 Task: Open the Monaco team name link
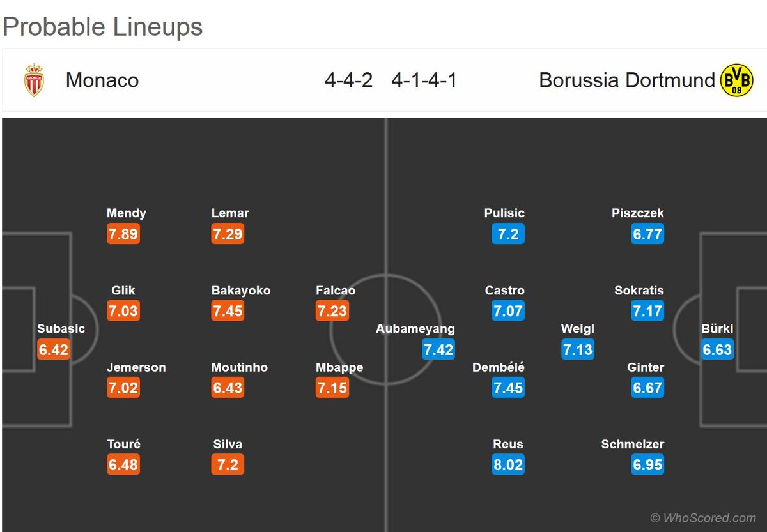102,80
